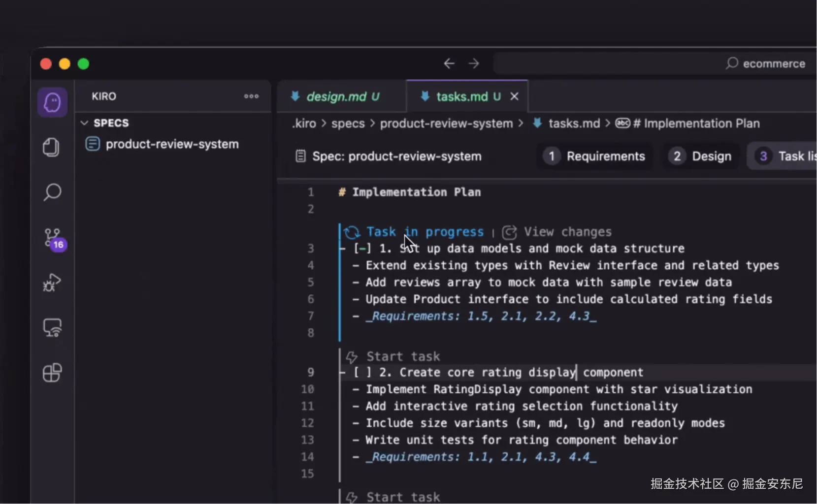
Task: Select the Requirements spec step
Action: coord(595,157)
